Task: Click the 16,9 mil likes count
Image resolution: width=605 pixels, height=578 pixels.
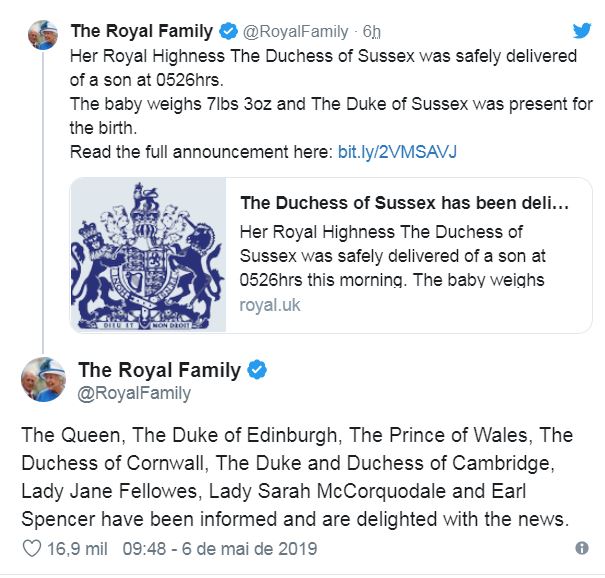Action: (77, 549)
